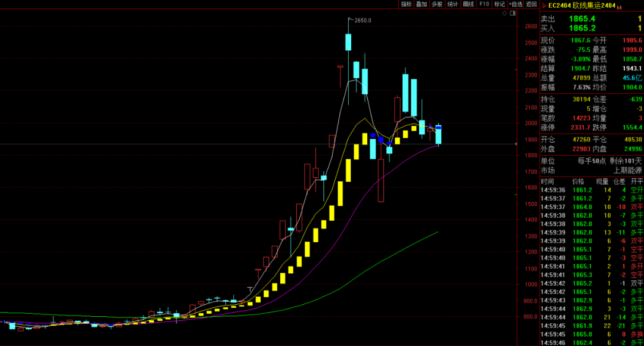Click the 笔数 value 14223
This screenshot has width=644, height=346.
(581, 118)
